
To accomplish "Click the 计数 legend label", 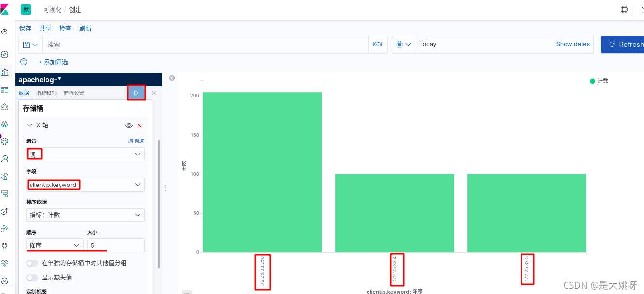I will (x=603, y=81).
